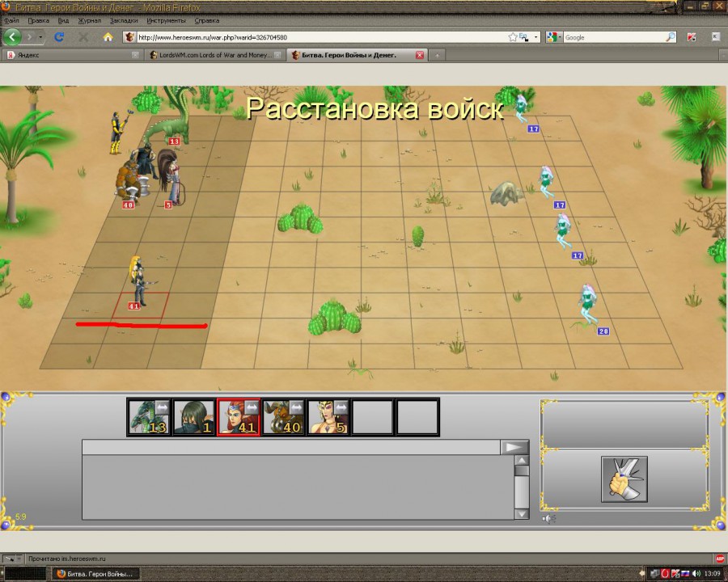
Task: Click the chat log scroll-down arrow
Action: pos(522,514)
